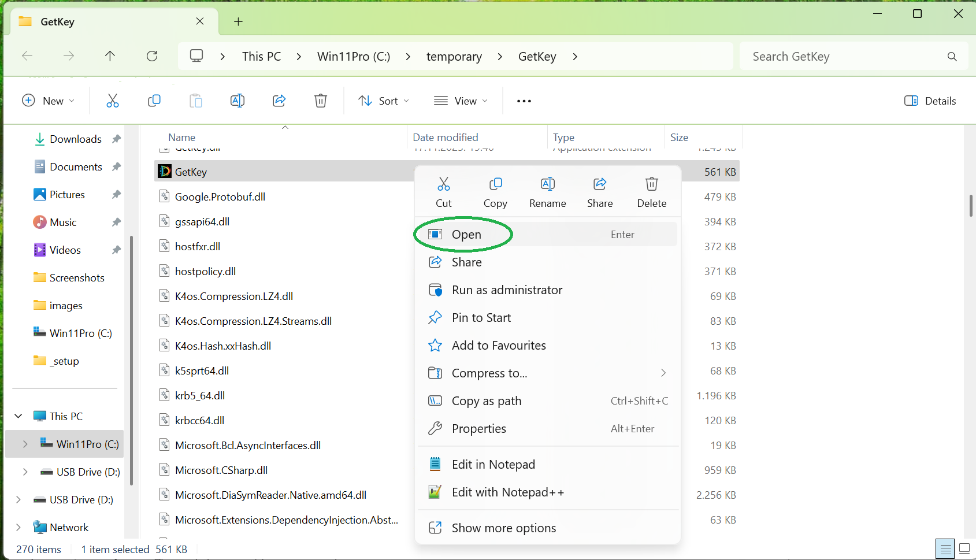
Task: Toggle the Details pane
Action: point(930,101)
